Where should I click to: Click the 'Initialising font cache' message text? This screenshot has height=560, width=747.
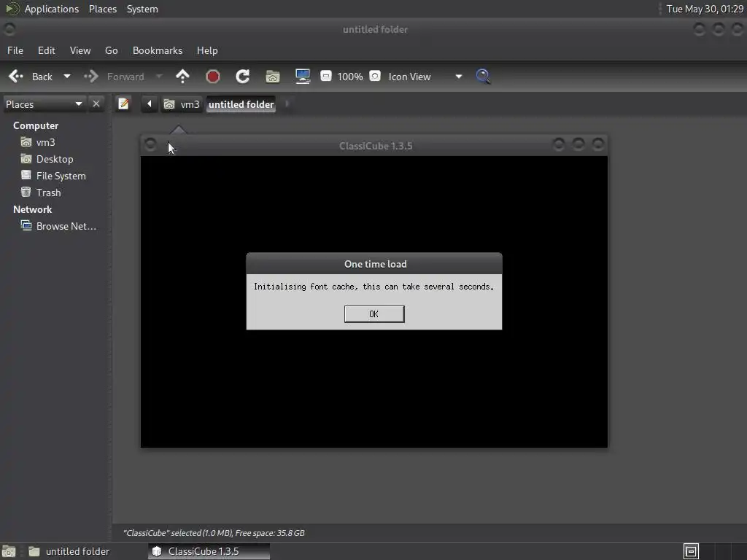pyautogui.click(x=373, y=287)
